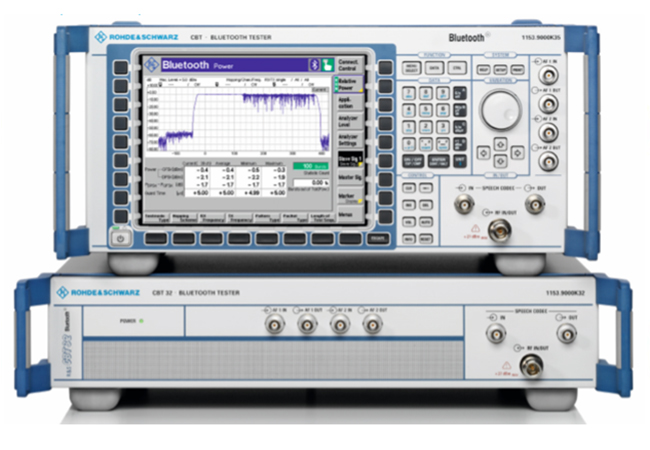650x450 pixels.
Task: Push the standby power button on the CBT
Action: [x=120, y=238]
